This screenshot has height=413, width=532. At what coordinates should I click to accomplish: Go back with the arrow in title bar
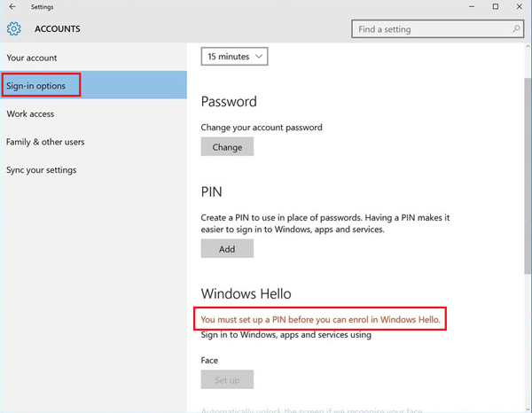coord(12,6)
